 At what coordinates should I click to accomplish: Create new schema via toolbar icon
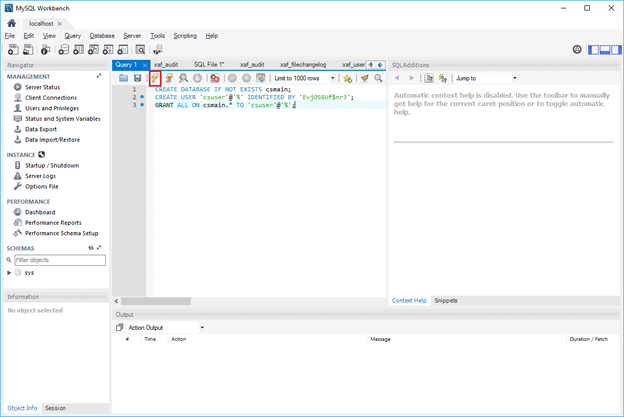63,49
